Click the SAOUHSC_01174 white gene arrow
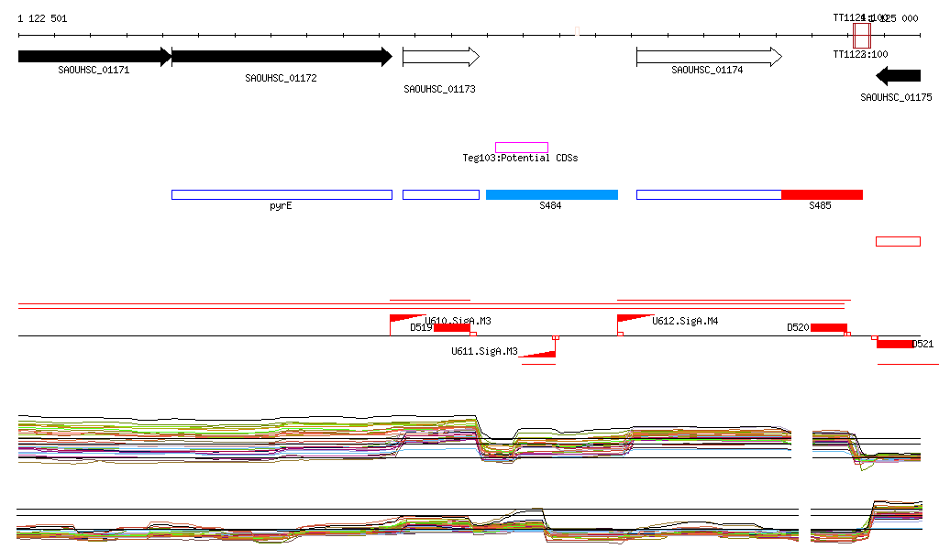This screenshot has height=560, width=939. (x=709, y=57)
